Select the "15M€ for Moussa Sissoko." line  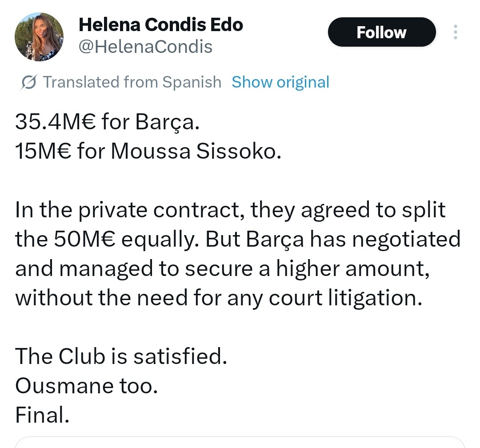[148, 151]
